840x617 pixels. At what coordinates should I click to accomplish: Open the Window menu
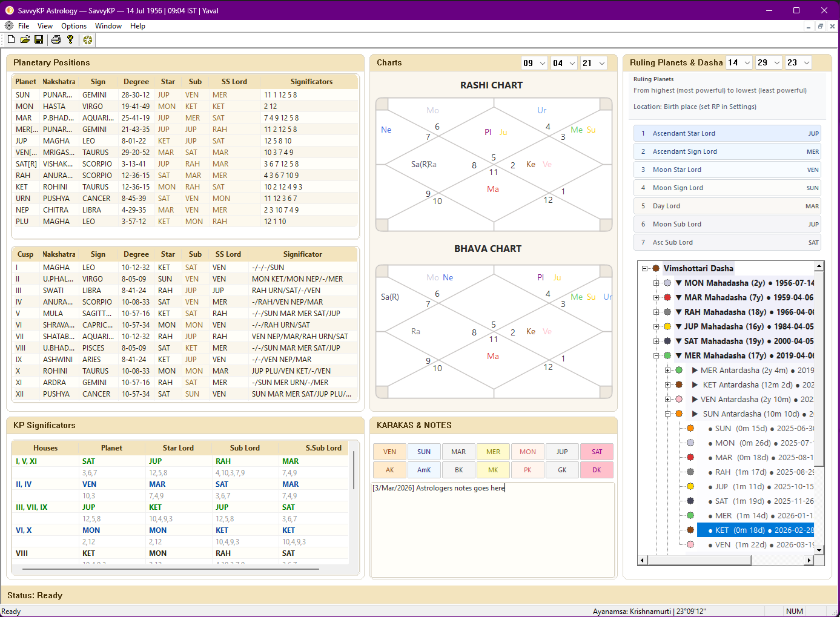pyautogui.click(x=108, y=26)
